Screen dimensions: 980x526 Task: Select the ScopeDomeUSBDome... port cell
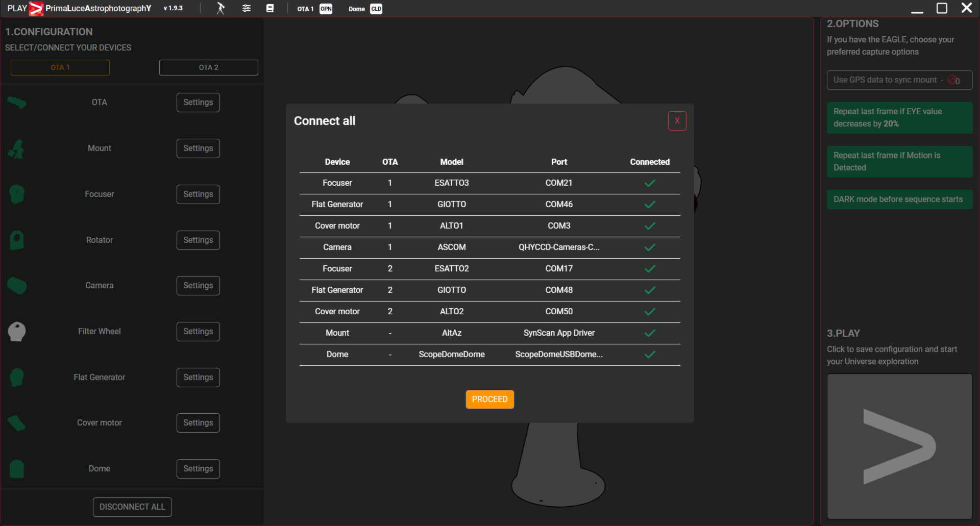(x=559, y=354)
